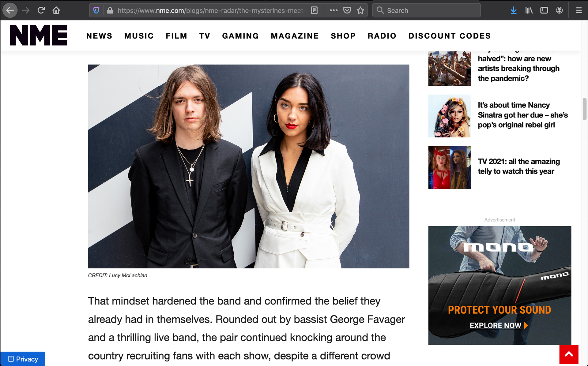
Task: Open the browser home page icon
Action: click(x=56, y=10)
